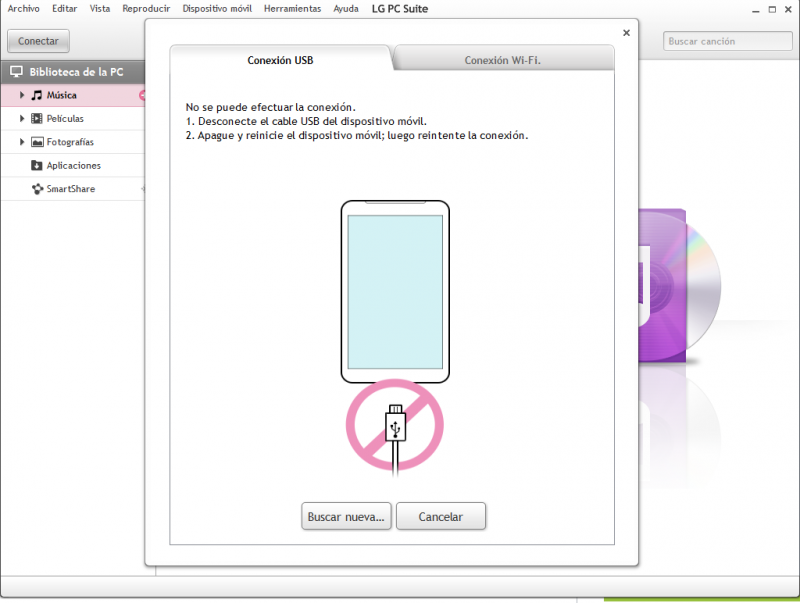
Task: Click the step 2 'Apague y reinicie' text
Action: (357, 136)
